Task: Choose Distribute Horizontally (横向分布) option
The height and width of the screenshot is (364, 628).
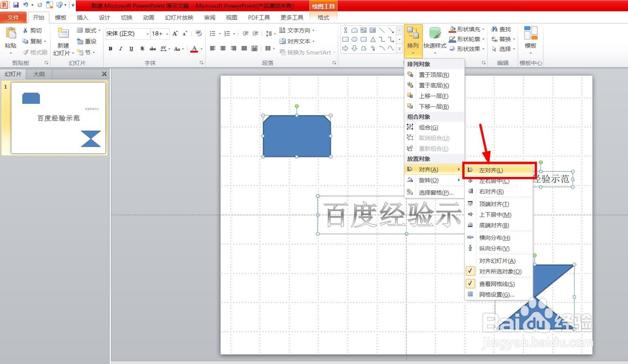Action: (x=498, y=238)
